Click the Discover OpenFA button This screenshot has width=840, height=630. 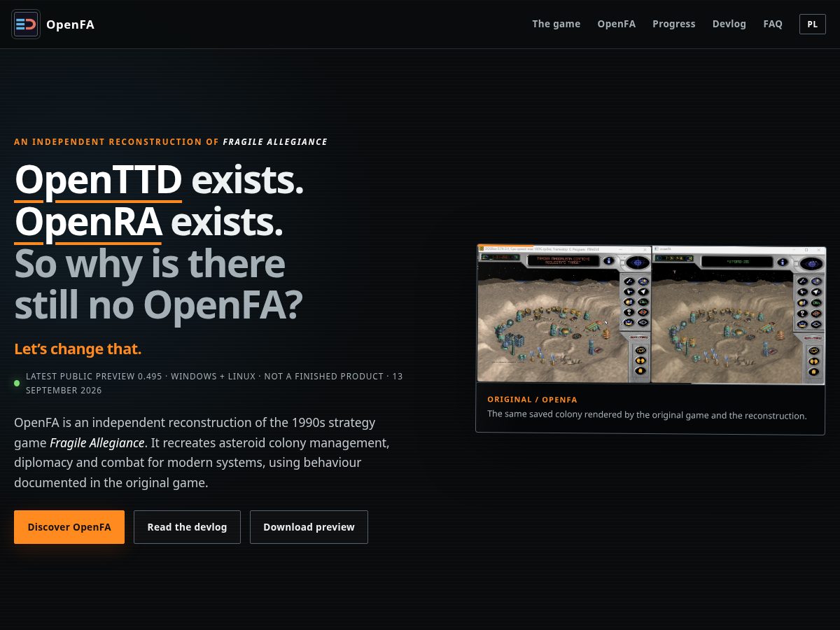coord(69,527)
